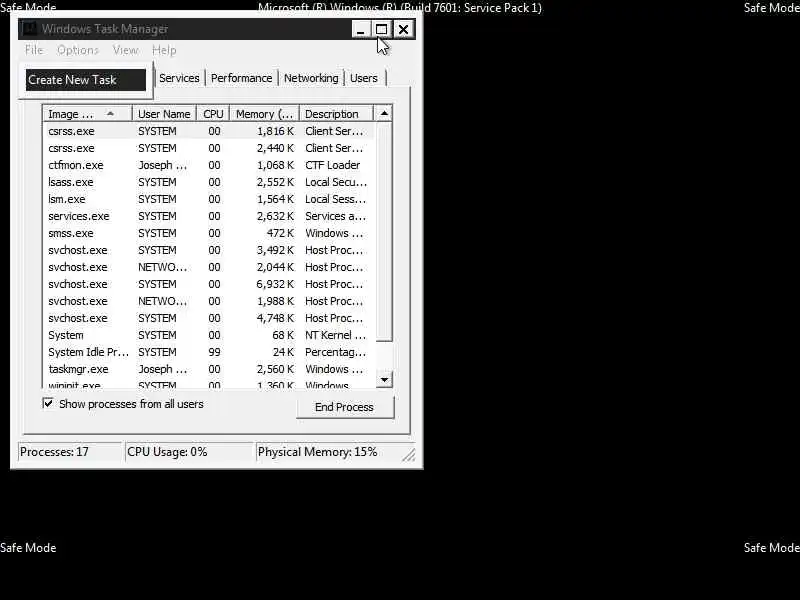This screenshot has height=600, width=800.
Task: Close the Task Manager window
Action: (x=403, y=30)
